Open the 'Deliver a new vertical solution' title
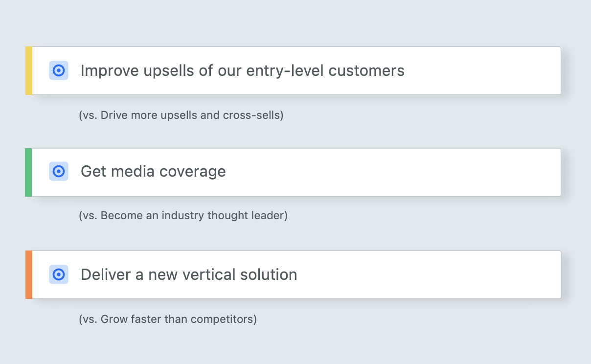591x364 pixels. click(x=189, y=274)
